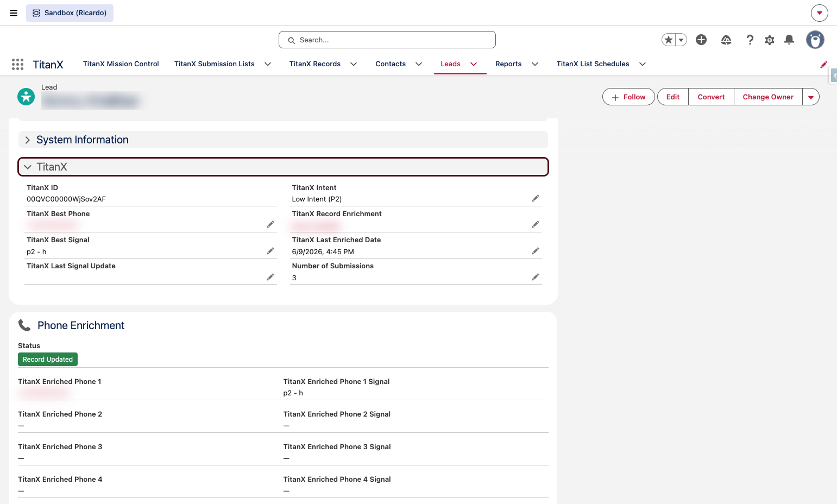Viewport: 837px width, 504px height.
Task: Open the Leads tab dropdown chevron
Action: (474, 64)
